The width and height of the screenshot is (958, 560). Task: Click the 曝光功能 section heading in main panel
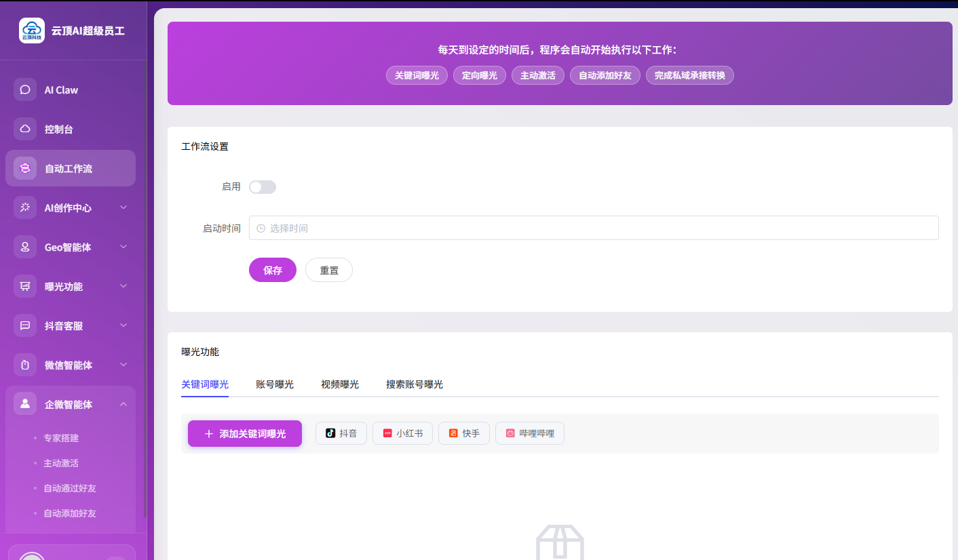point(200,352)
